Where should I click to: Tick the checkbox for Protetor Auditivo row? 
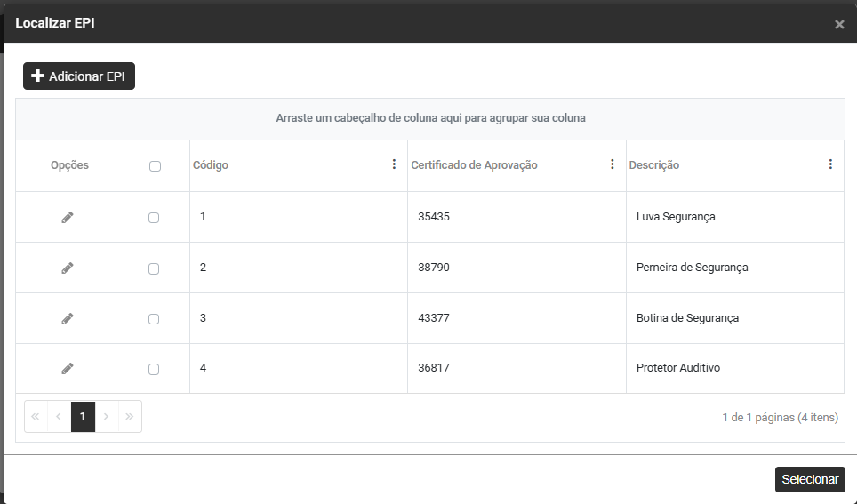[154, 369]
